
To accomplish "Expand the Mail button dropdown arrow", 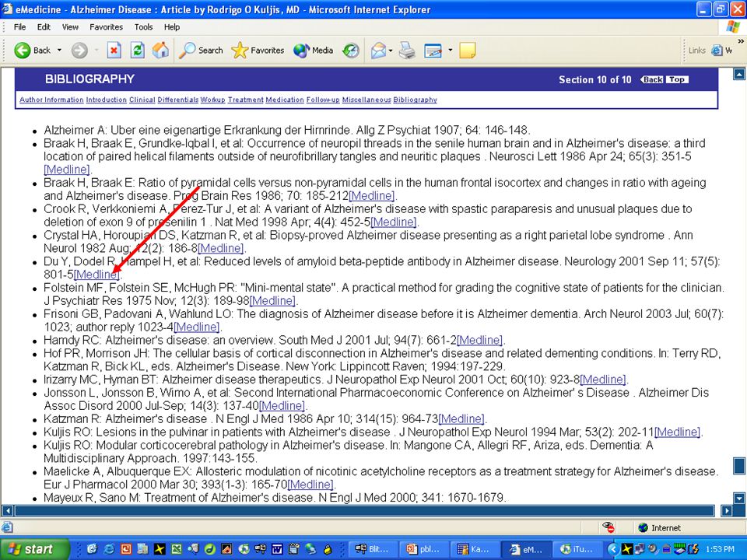I will 391,50.
